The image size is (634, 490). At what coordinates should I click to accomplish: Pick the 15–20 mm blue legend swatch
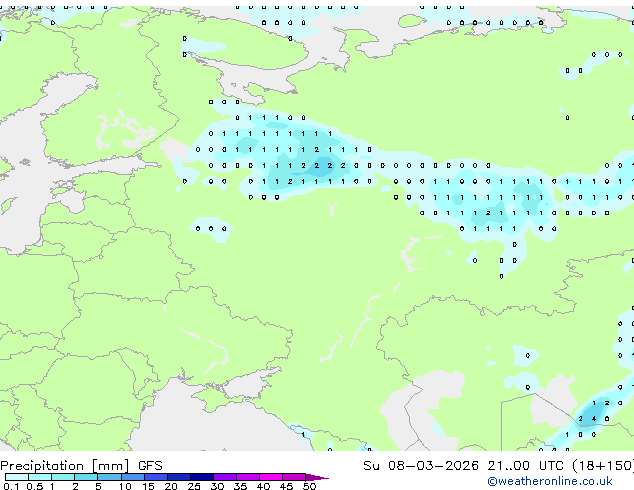click(x=156, y=477)
